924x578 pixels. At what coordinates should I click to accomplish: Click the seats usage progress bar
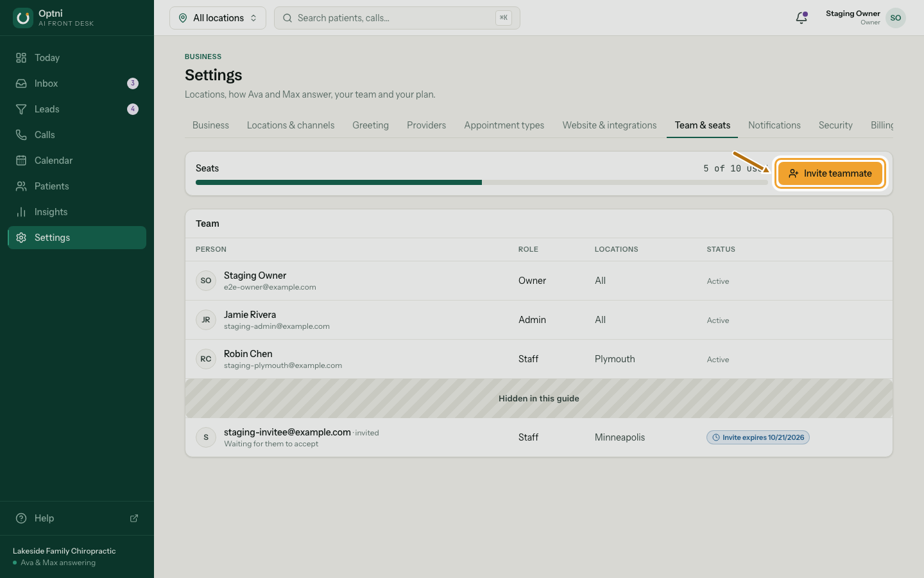[482, 182]
